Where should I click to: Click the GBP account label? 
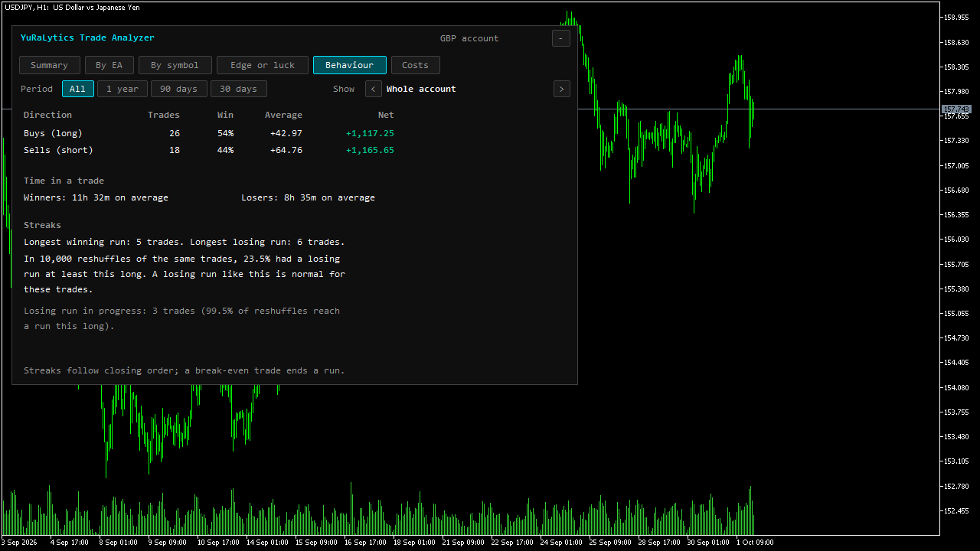(x=469, y=38)
